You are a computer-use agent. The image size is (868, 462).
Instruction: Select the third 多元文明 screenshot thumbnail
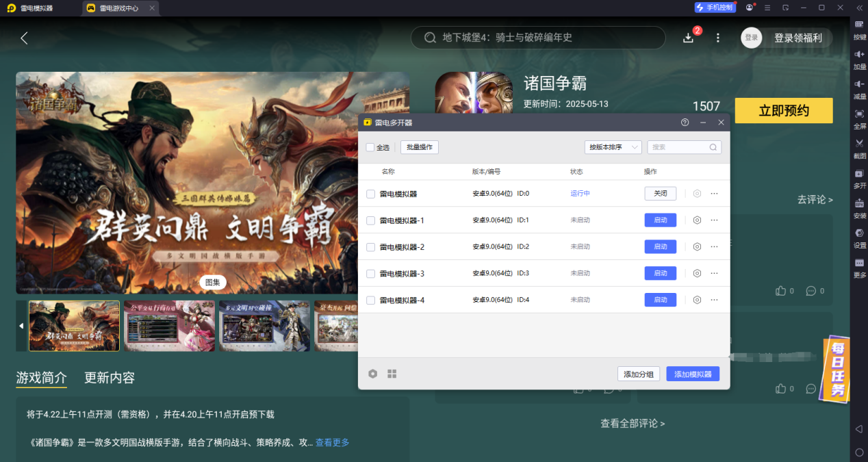[x=264, y=326]
